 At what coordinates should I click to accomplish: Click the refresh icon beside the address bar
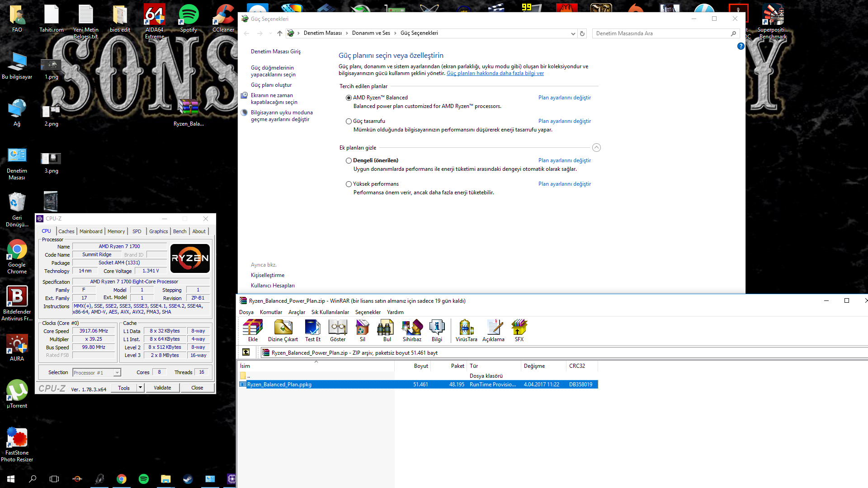point(582,33)
